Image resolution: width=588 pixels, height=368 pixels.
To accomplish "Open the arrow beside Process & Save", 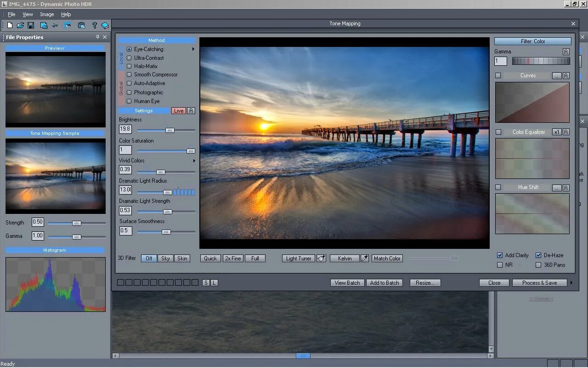I will [x=571, y=282].
